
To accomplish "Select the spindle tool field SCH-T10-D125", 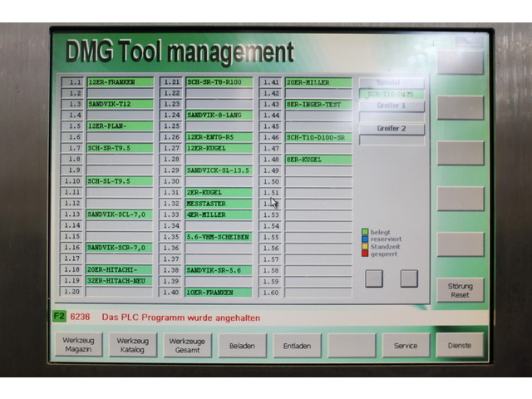I will click(x=392, y=94).
